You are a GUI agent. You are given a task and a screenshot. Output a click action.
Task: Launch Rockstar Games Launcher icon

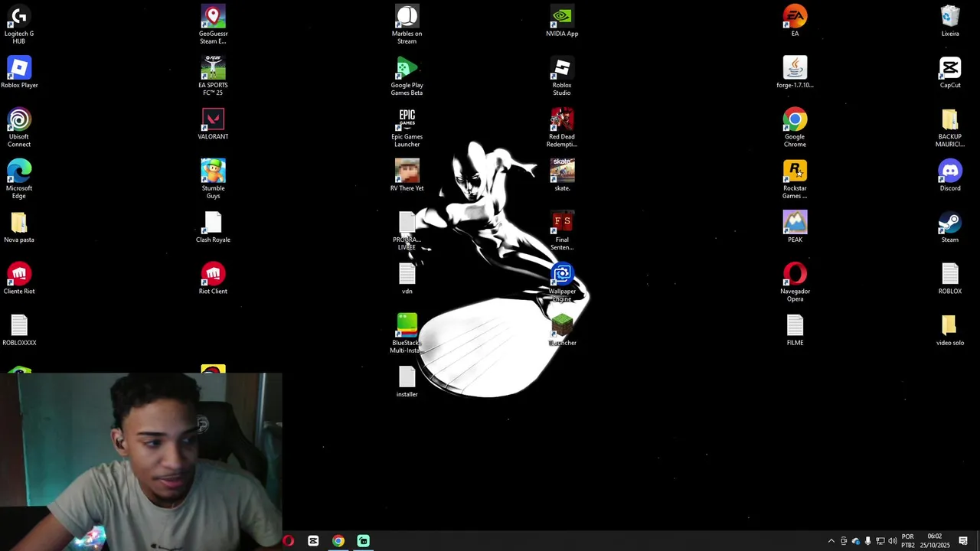click(795, 178)
